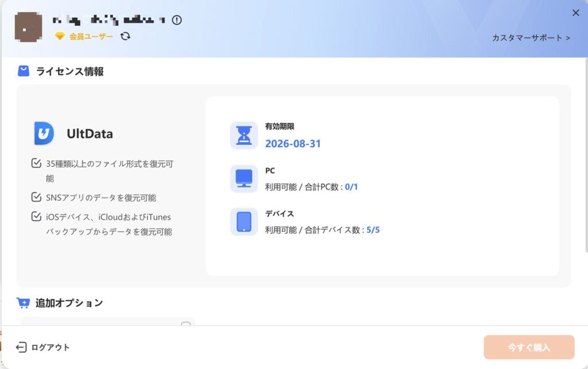Toggle check for iOSデバイス、iCloud feature
The height and width of the screenshot is (369, 588).
point(36,216)
